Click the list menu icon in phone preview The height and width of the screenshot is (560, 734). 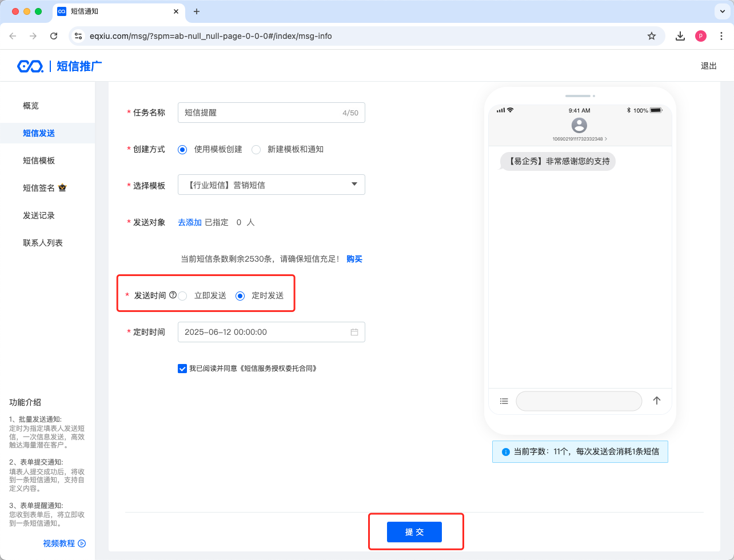click(504, 401)
